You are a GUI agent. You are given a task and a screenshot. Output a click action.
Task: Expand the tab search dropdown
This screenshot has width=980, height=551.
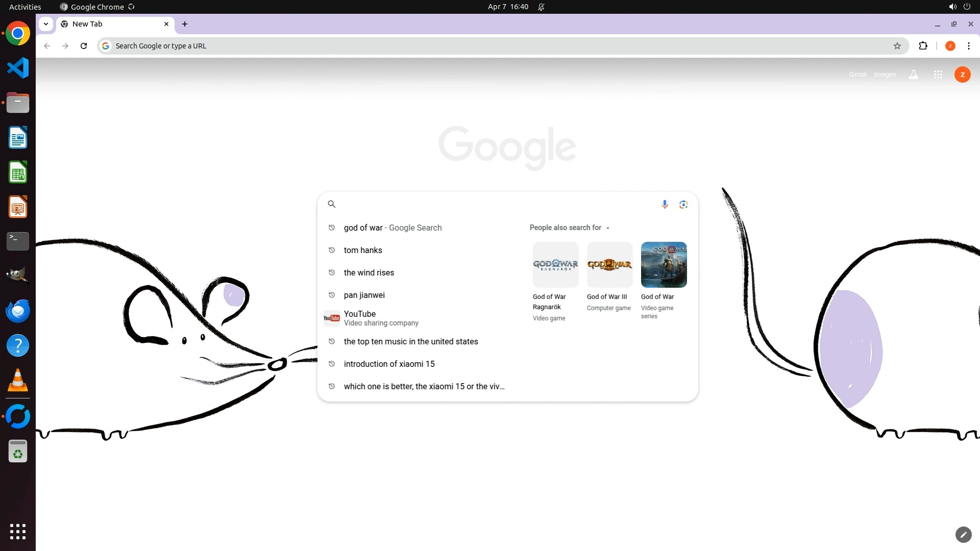click(46, 24)
